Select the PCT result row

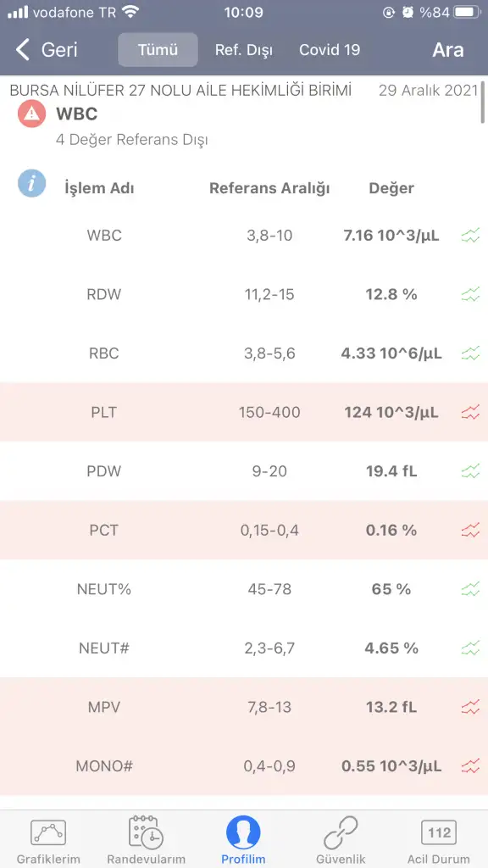(244, 531)
